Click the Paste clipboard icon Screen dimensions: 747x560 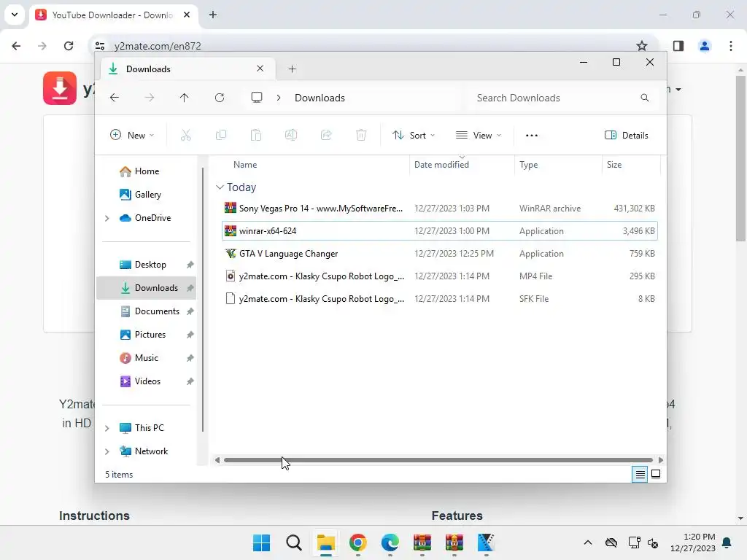pos(256,135)
